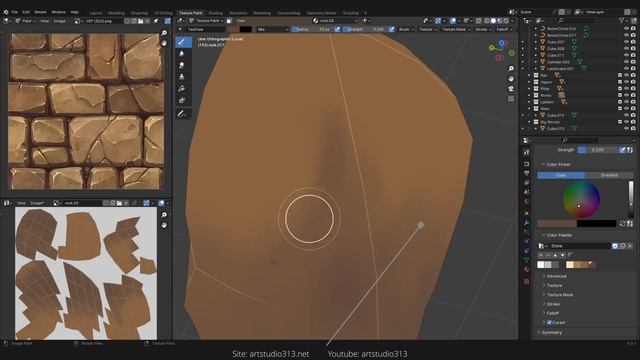Expand the Stroke panel in properties
Screen dimensions: 640x360
pos(553,304)
